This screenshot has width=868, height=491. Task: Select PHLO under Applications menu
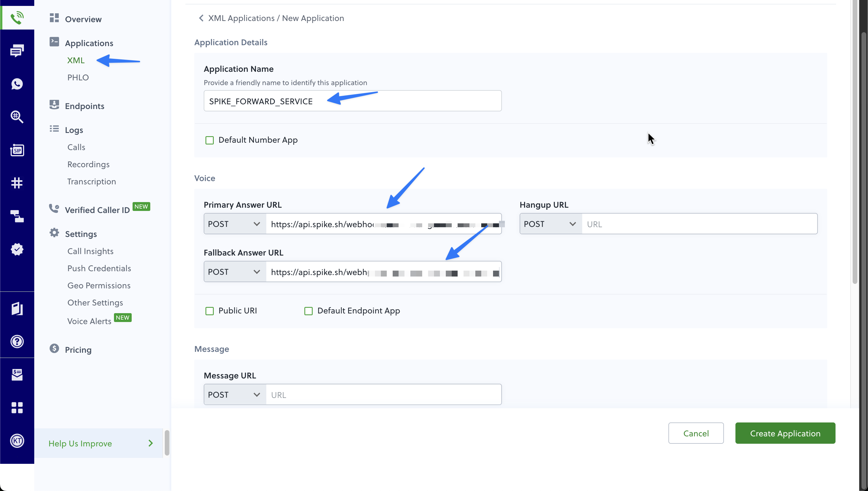click(x=78, y=78)
